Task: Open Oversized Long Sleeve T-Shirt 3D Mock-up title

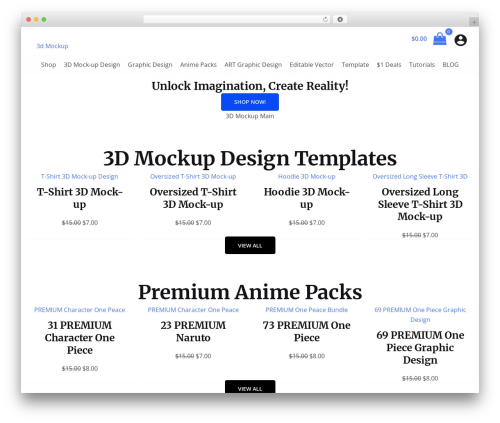Action: [420, 204]
